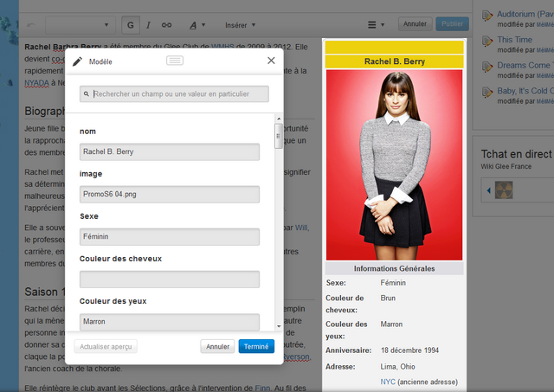Viewport: 554px width, 392px height.
Task: Click the NYC link in infobox
Action: (388, 382)
